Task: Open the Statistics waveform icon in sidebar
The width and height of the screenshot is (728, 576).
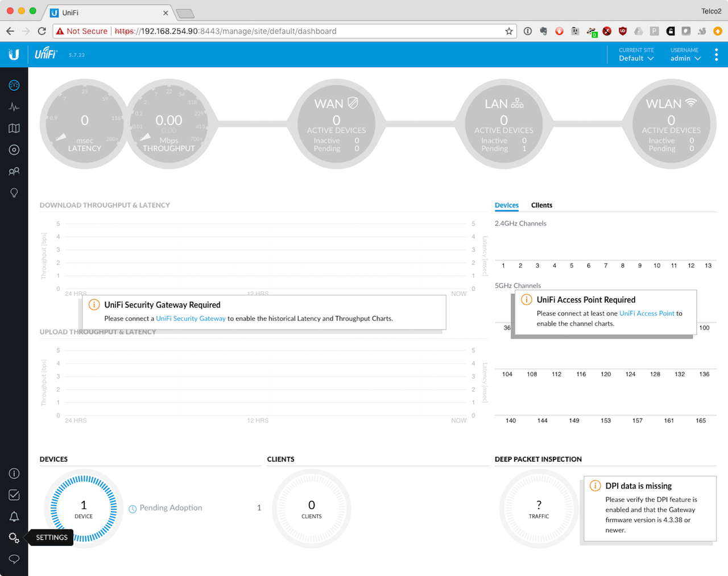Action: (14, 106)
